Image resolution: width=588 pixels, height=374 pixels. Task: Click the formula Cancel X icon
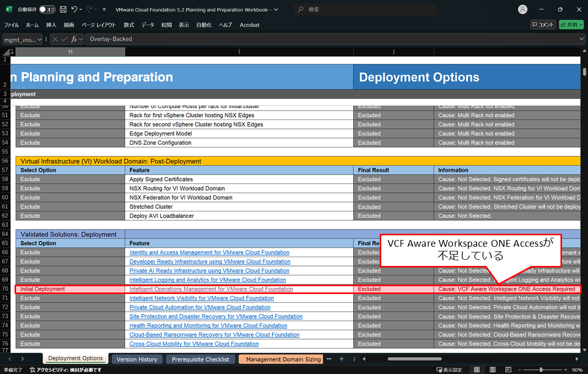[x=55, y=39]
